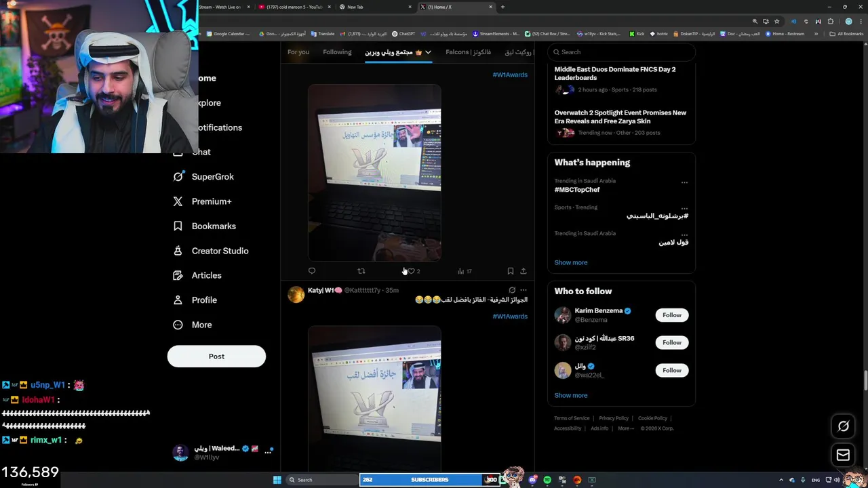Open the ChatGPT bookmark
868x488 pixels.
pyautogui.click(x=403, y=33)
